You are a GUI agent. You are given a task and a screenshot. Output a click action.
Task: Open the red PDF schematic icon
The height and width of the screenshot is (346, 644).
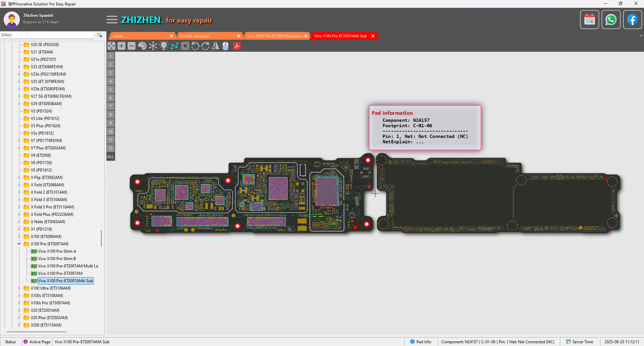pos(236,46)
